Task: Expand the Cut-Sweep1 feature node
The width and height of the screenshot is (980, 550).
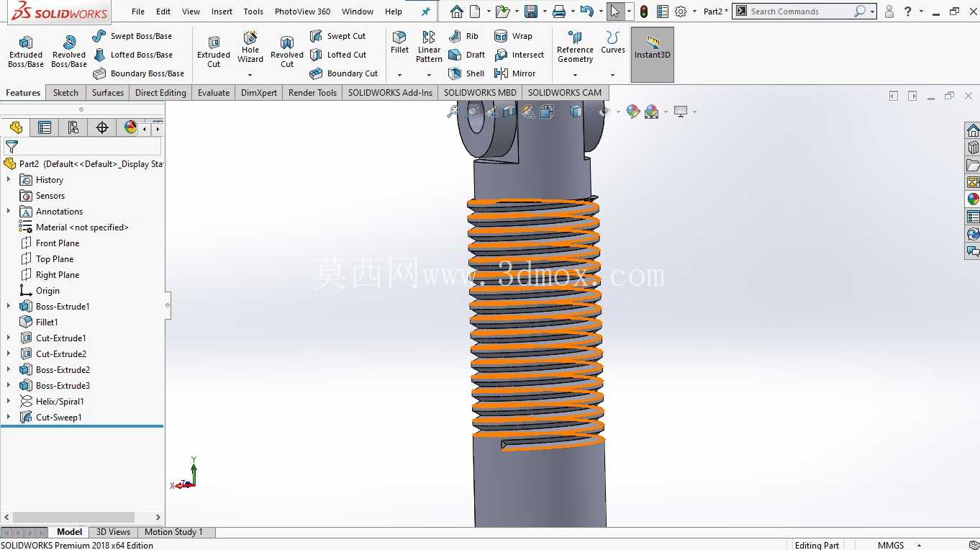Action: (x=9, y=418)
